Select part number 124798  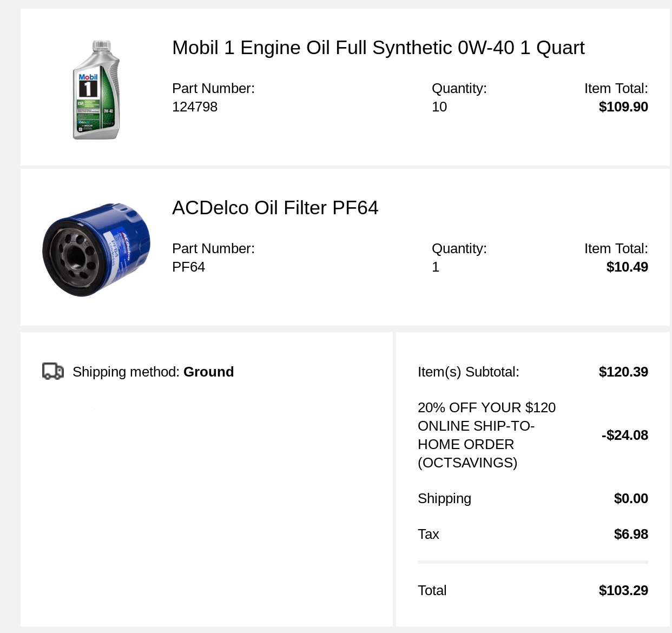pyautogui.click(x=195, y=107)
